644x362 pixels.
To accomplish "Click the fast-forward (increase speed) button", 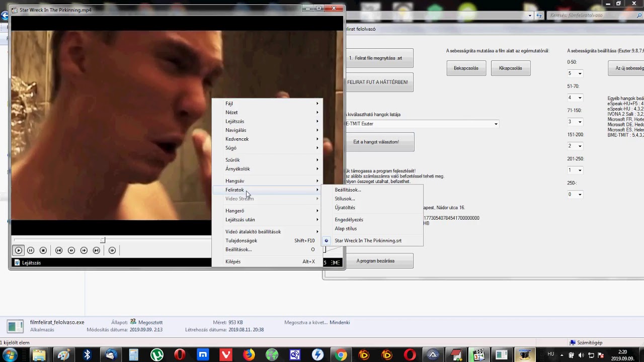I will point(84,250).
